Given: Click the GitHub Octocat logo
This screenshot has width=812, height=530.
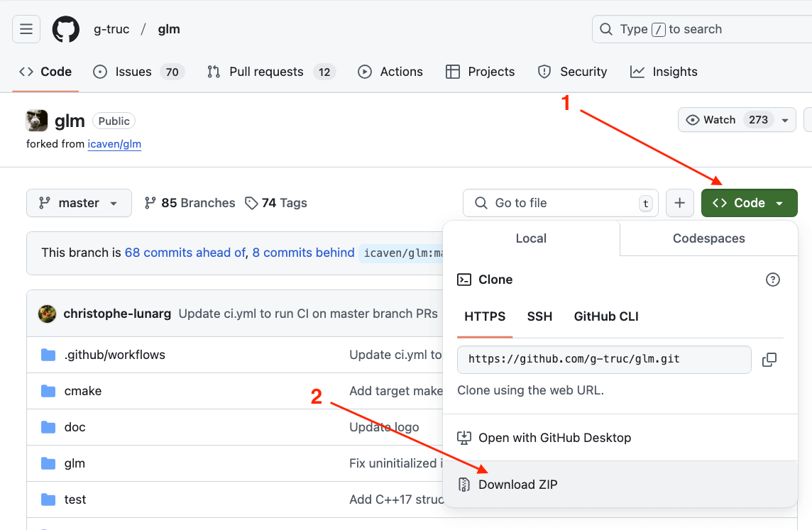Looking at the screenshot, I should [66, 29].
